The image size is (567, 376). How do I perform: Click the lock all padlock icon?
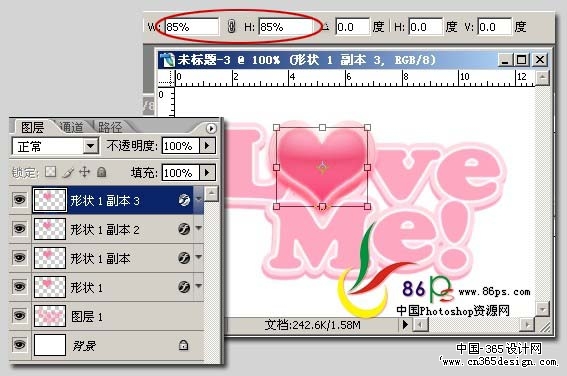[x=102, y=172]
